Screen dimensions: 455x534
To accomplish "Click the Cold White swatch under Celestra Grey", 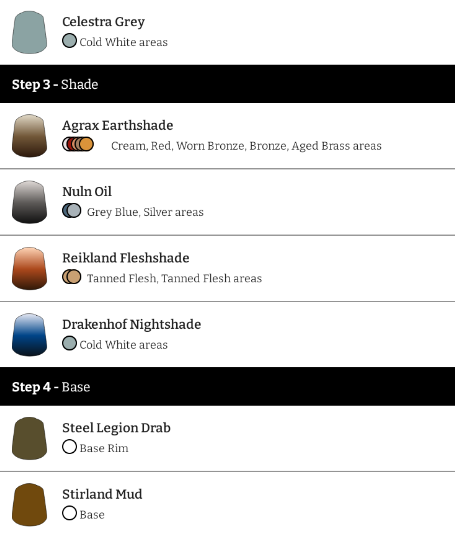I will [x=69, y=41].
